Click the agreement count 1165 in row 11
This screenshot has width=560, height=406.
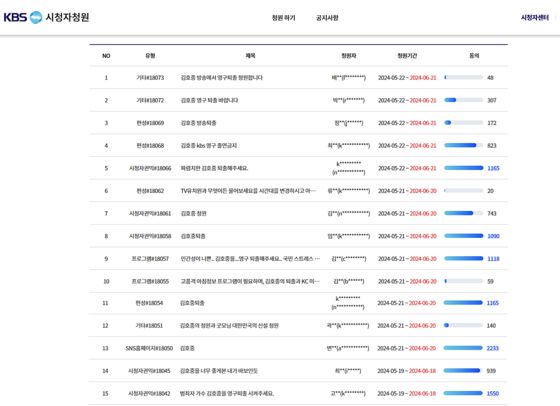[x=493, y=303]
